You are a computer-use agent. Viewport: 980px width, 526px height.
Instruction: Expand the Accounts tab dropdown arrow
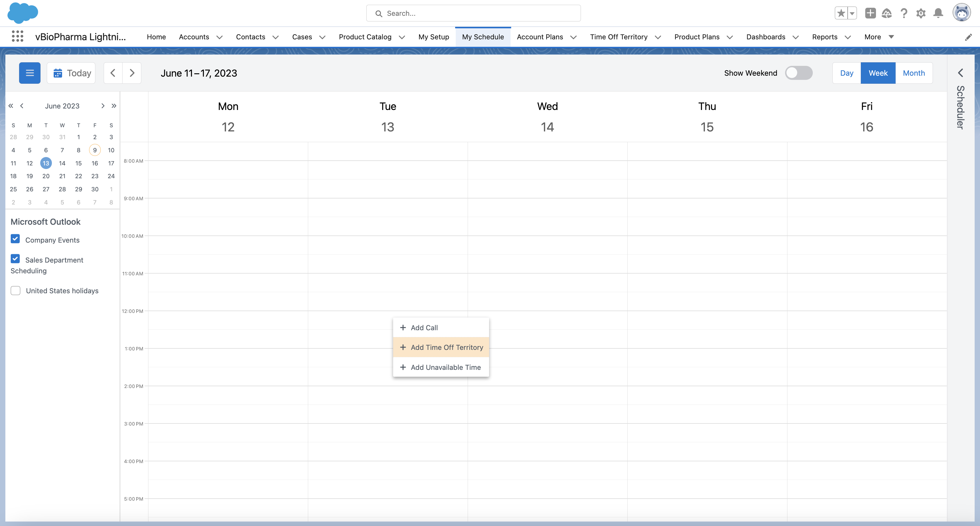click(x=219, y=37)
